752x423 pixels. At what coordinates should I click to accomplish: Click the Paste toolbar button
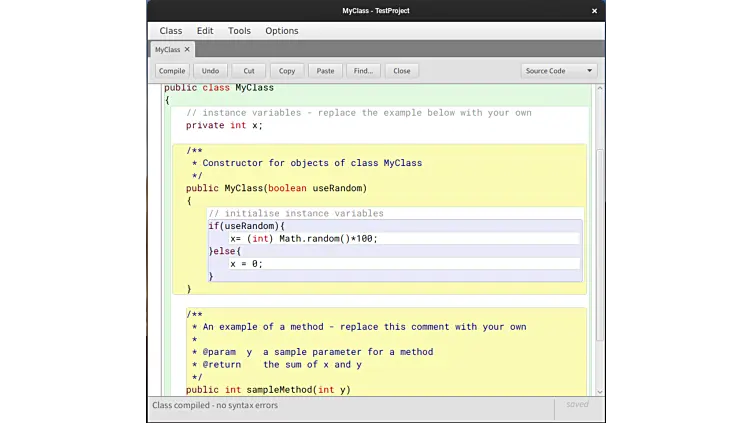(x=325, y=71)
